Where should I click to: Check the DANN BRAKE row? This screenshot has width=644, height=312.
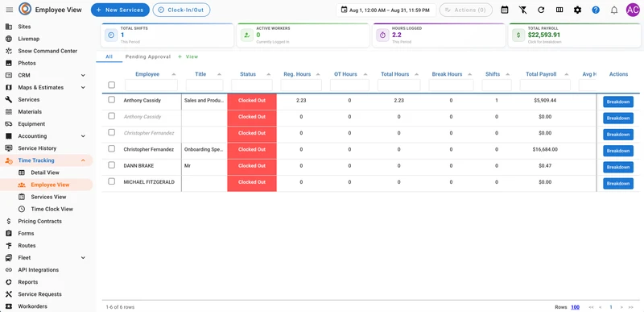111,165
